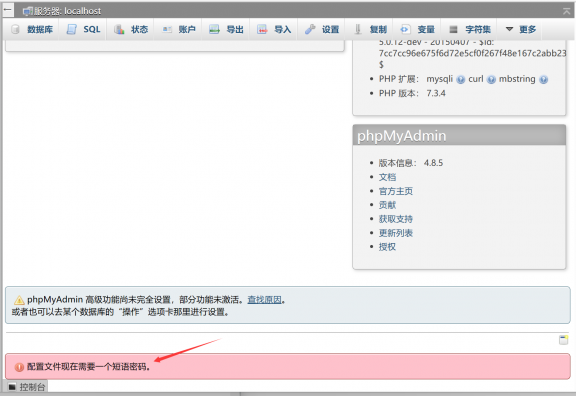Click the SQL document icon
This screenshot has width=576, height=396.
click(x=72, y=29)
